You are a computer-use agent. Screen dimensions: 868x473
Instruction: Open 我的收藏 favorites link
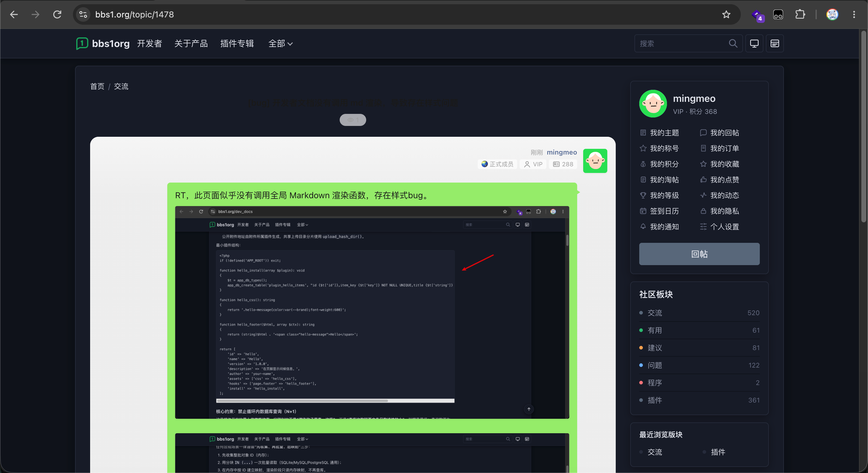pyautogui.click(x=720, y=164)
